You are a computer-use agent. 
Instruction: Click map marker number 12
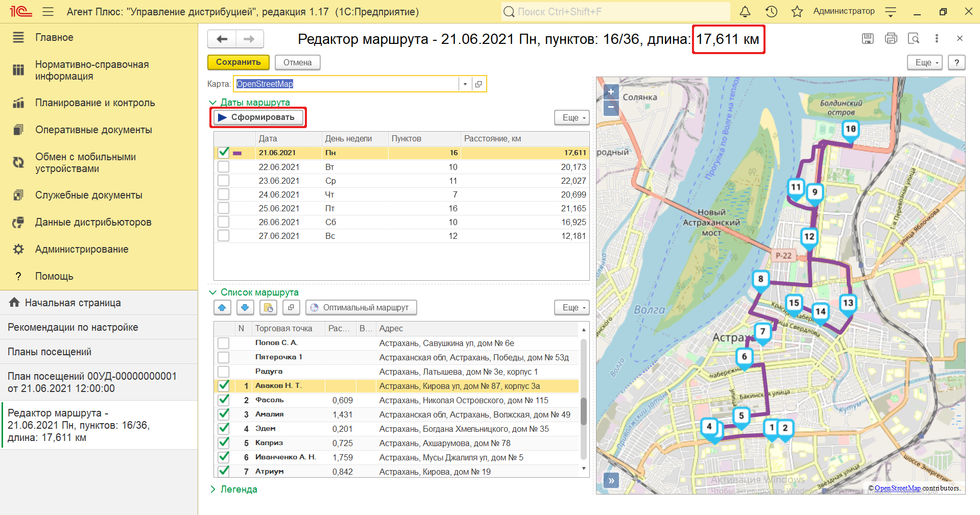[809, 237]
